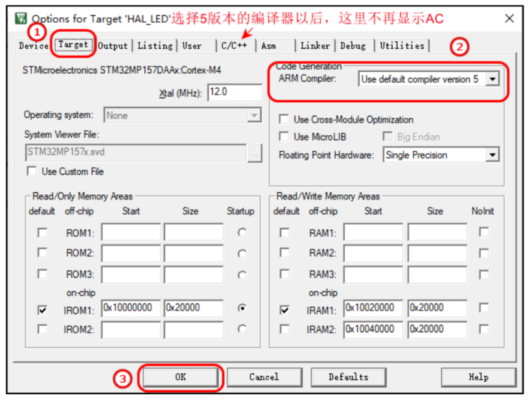
Task: Enable Use Cross-Module Optimization
Action: click(284, 119)
